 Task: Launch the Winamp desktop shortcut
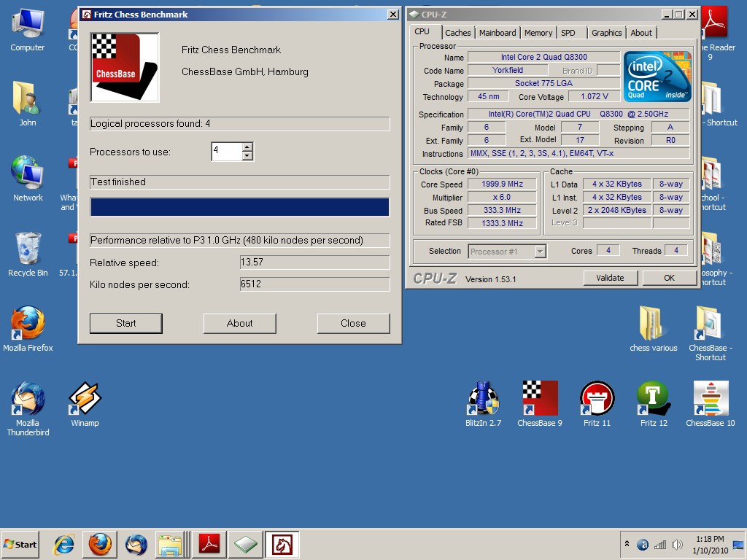click(85, 404)
